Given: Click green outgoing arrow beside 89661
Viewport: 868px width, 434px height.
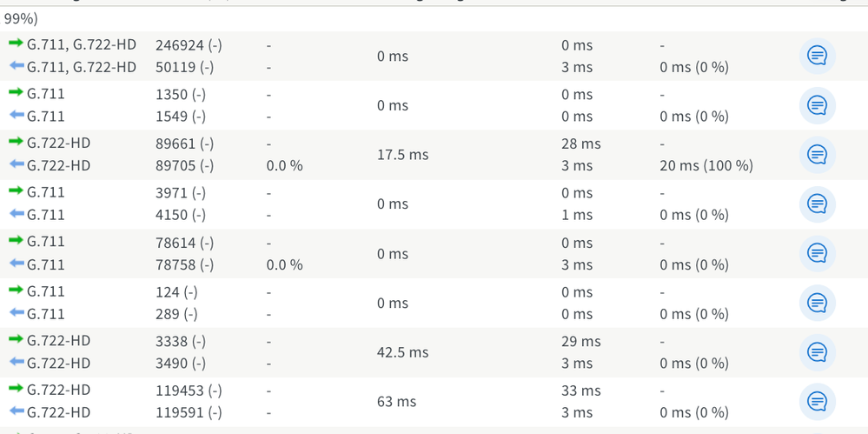Looking at the screenshot, I should click(16, 143).
